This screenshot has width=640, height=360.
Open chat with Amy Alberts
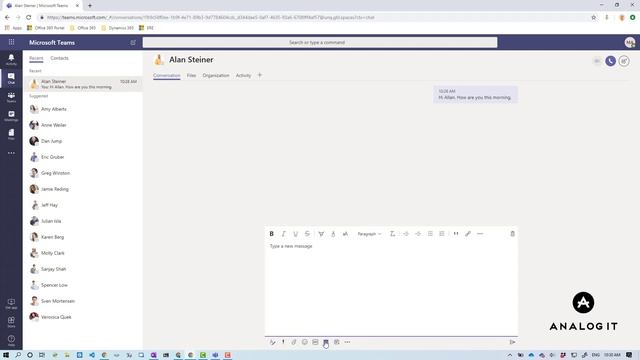click(83, 109)
